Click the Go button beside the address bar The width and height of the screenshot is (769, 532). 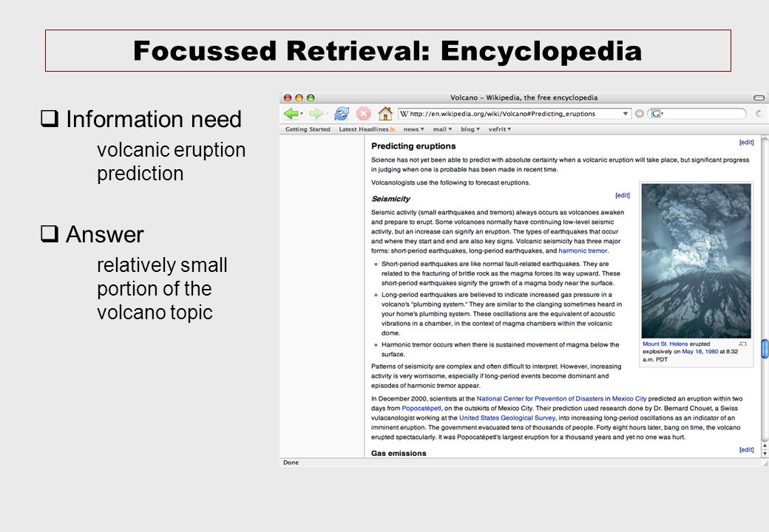point(640,114)
